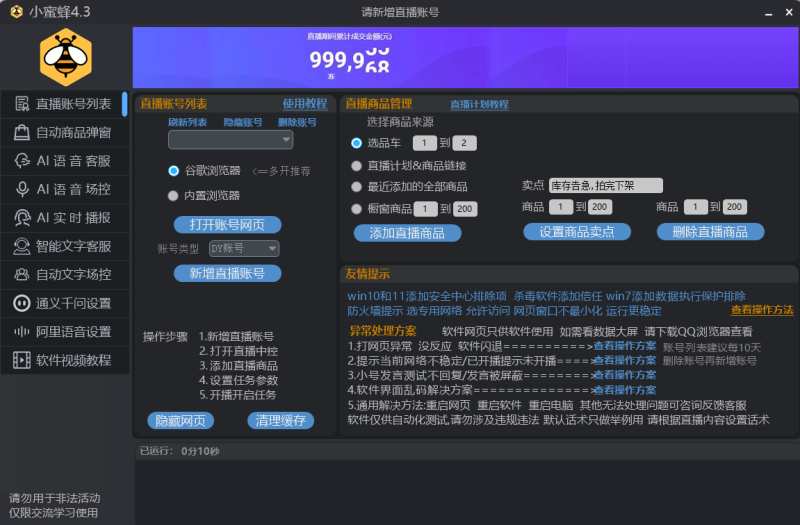Click 隐藏网页 button
Viewport: 800px width, 525px height.
181,420
